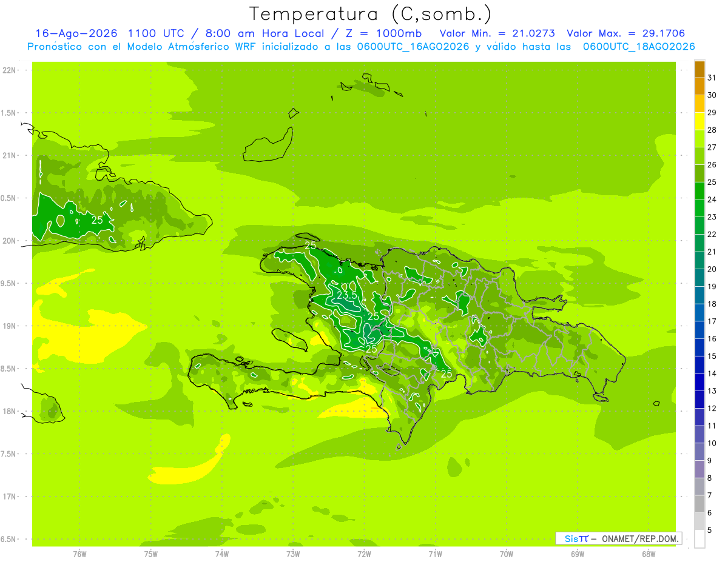Click legend value "29"
The height and width of the screenshot is (562, 728).
pyautogui.click(x=712, y=113)
